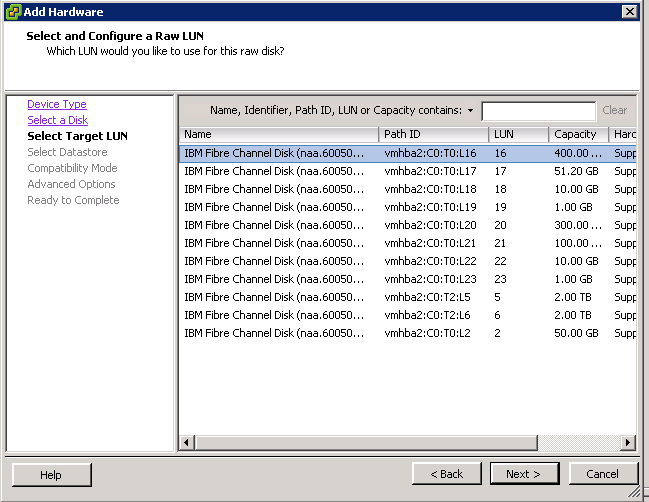Viewport: 649px width, 502px height.
Task: Select the disk row with path vmhba2:C0:T2:L6
Action: [x=408, y=315]
